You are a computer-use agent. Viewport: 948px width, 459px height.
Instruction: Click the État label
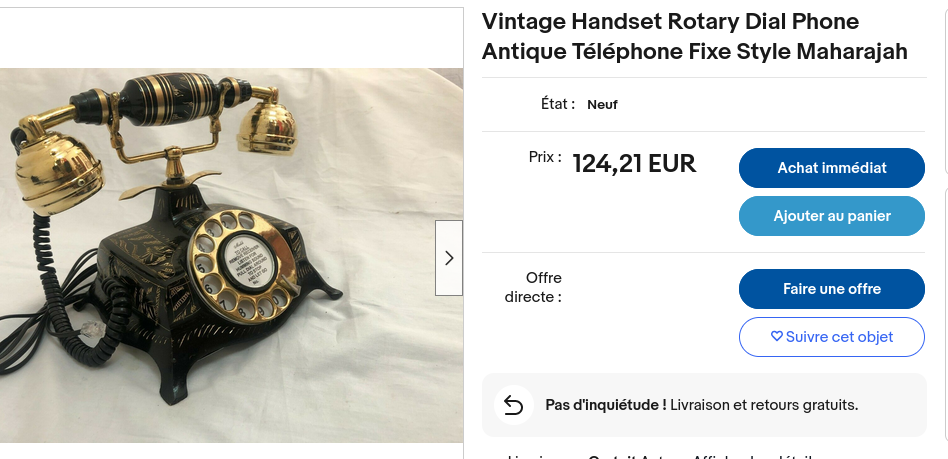[x=557, y=104]
